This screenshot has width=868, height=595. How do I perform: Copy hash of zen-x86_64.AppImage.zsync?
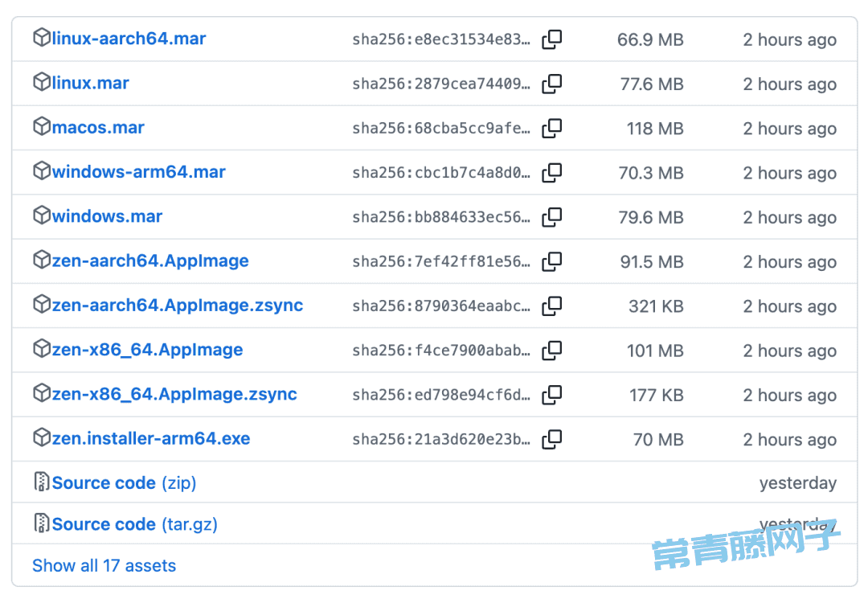pos(551,395)
